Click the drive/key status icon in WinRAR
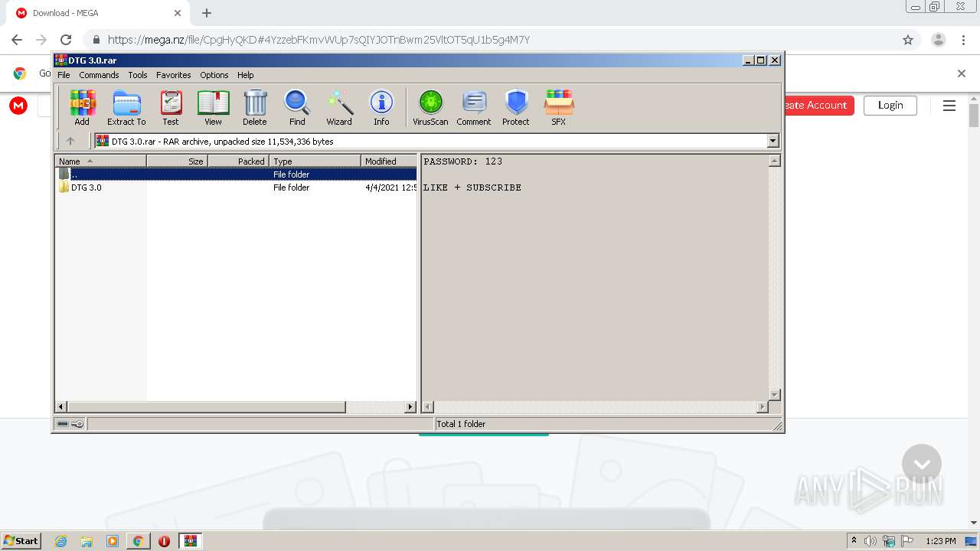This screenshot has width=980, height=551. [x=70, y=424]
